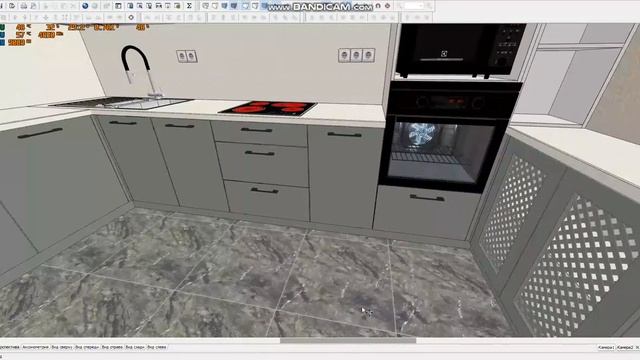
Task: Switch to the Перспектива view tab
Action: [9, 347]
